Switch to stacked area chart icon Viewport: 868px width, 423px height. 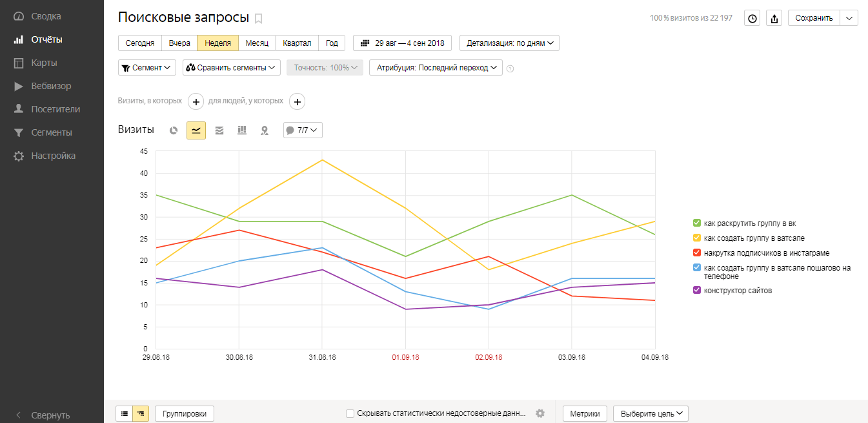click(219, 130)
